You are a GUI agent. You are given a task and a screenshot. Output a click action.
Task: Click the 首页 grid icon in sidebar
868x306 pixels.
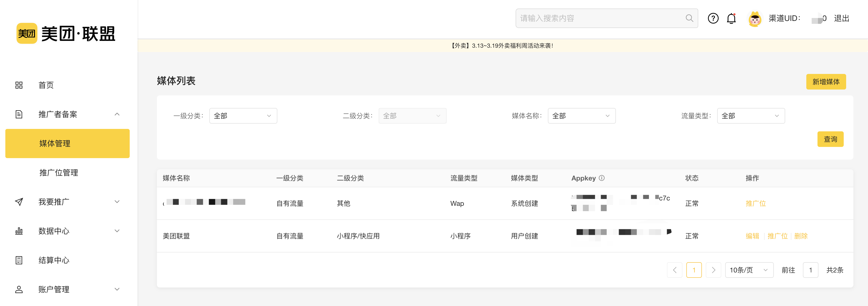pos(19,85)
